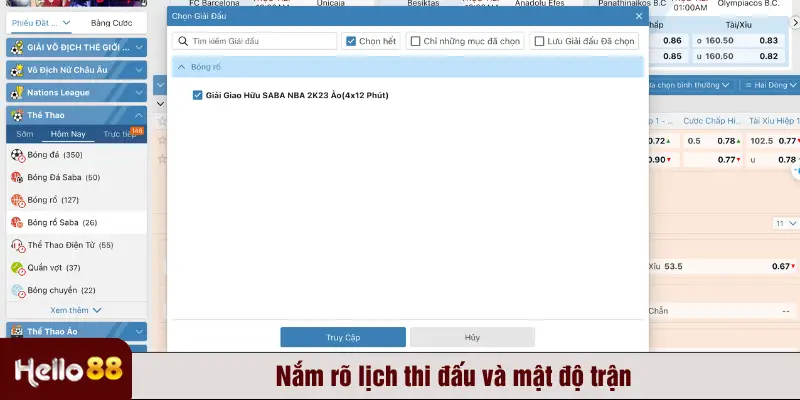This screenshot has height=400, width=800.
Task: Click the Thể Thao section ball icon
Action: (17, 115)
